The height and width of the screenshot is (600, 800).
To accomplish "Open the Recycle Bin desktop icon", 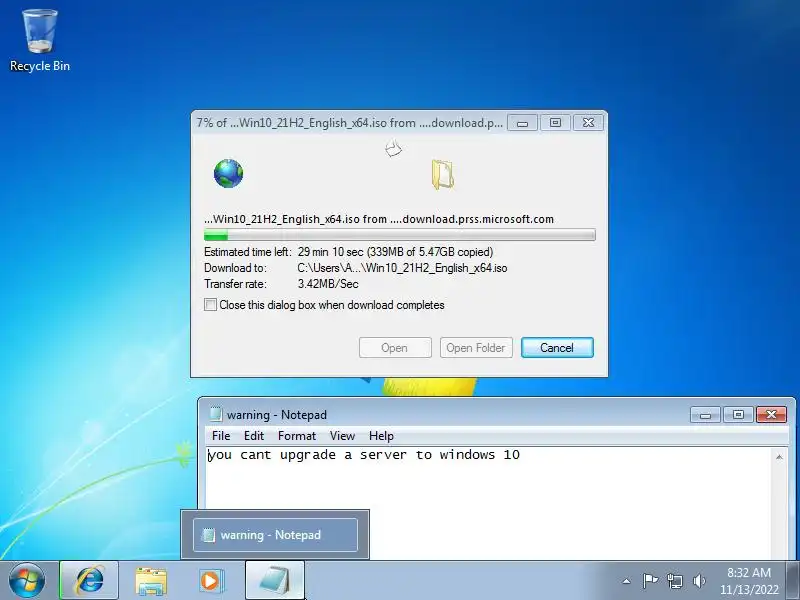I will click(39, 41).
